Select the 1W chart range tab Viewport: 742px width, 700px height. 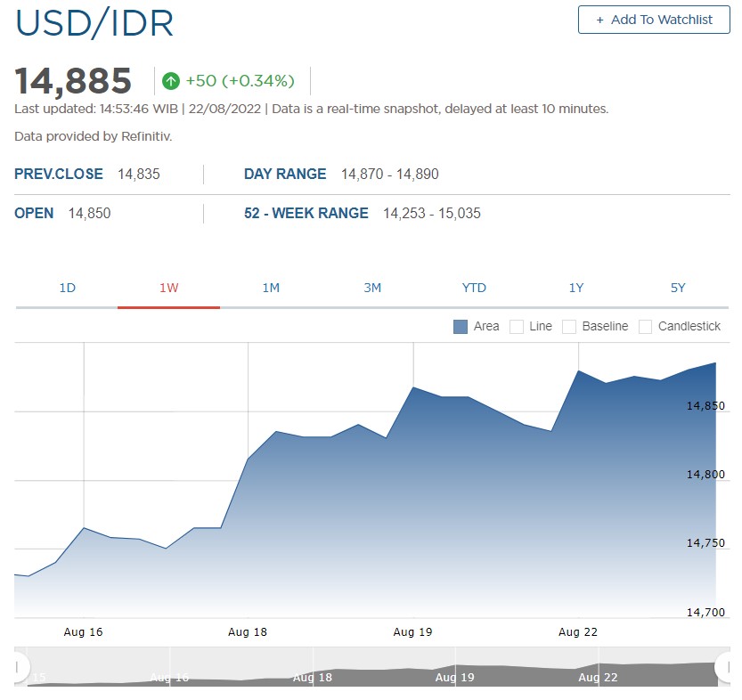[168, 288]
